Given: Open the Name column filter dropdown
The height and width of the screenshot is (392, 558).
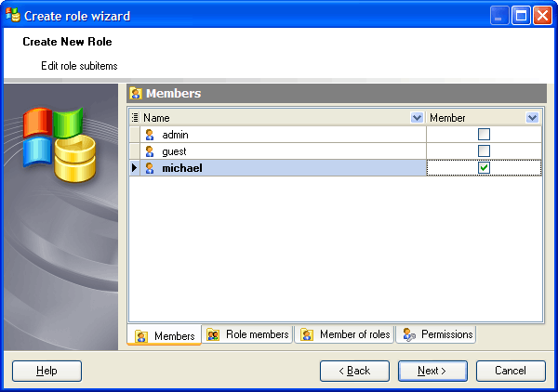Looking at the screenshot, I should 417,118.
